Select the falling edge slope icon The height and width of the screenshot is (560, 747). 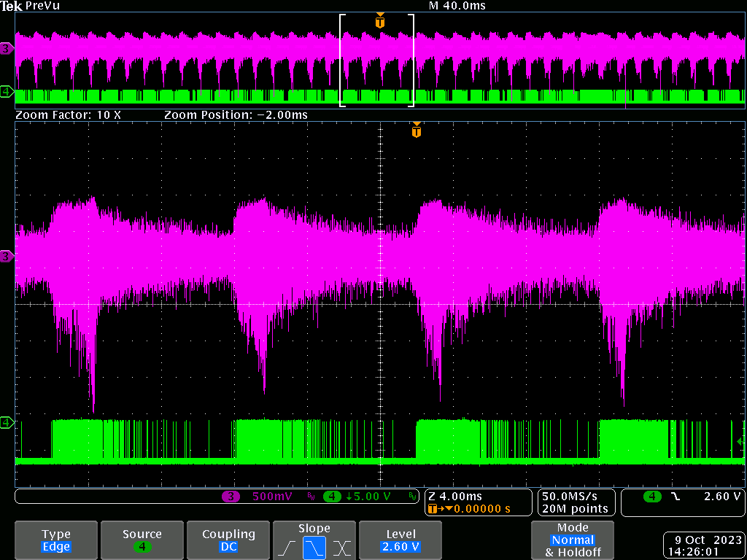point(314,547)
